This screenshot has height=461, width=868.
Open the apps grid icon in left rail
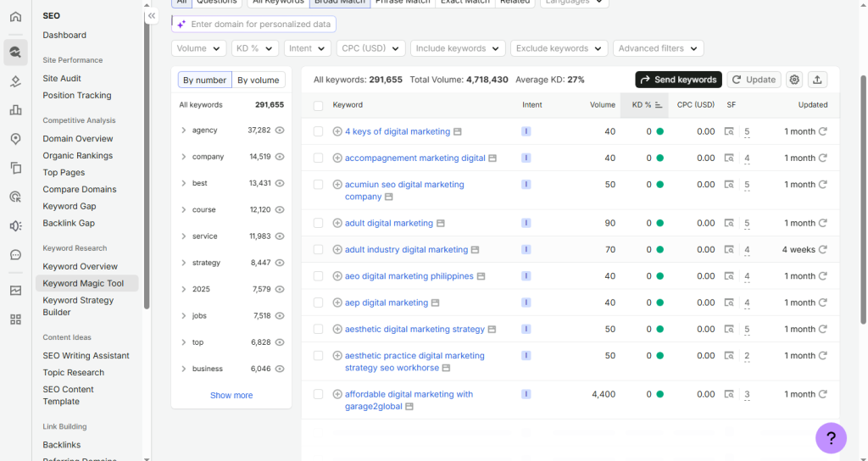pyautogui.click(x=15, y=319)
